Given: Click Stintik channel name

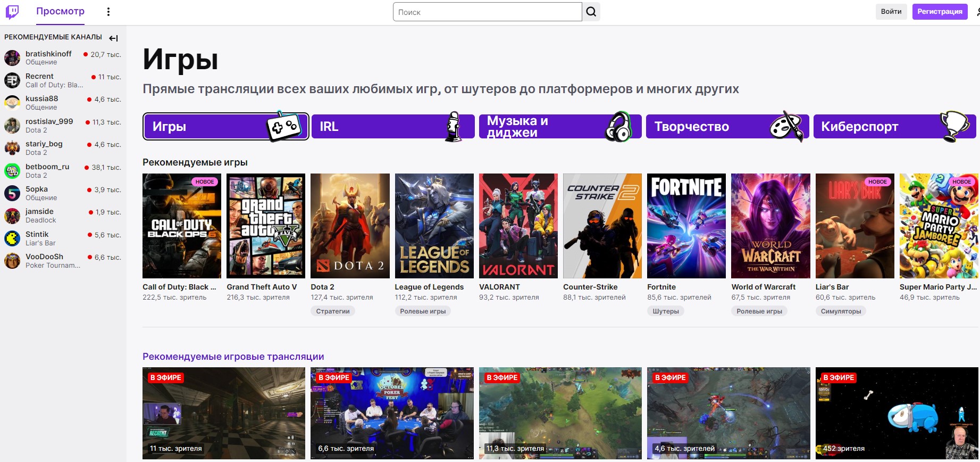Looking at the screenshot, I should click(37, 234).
